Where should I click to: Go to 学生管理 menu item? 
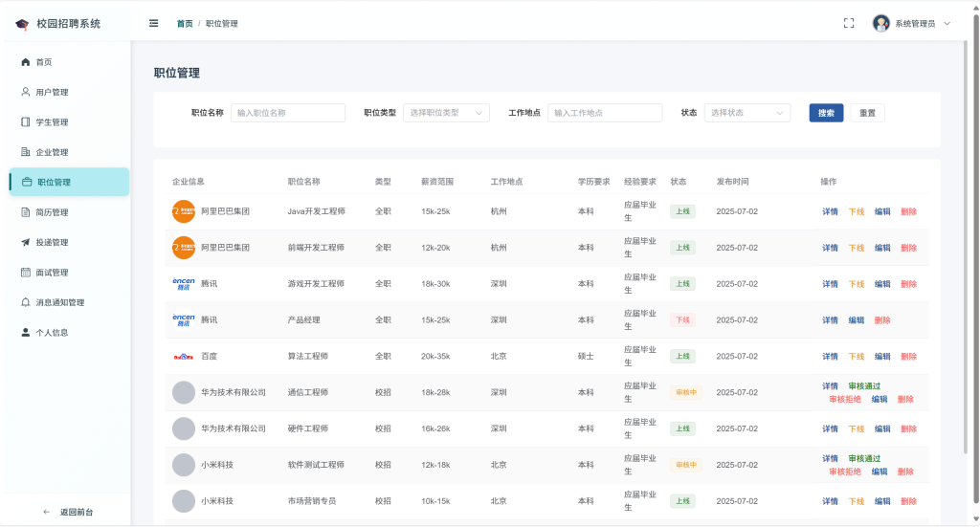(69, 121)
